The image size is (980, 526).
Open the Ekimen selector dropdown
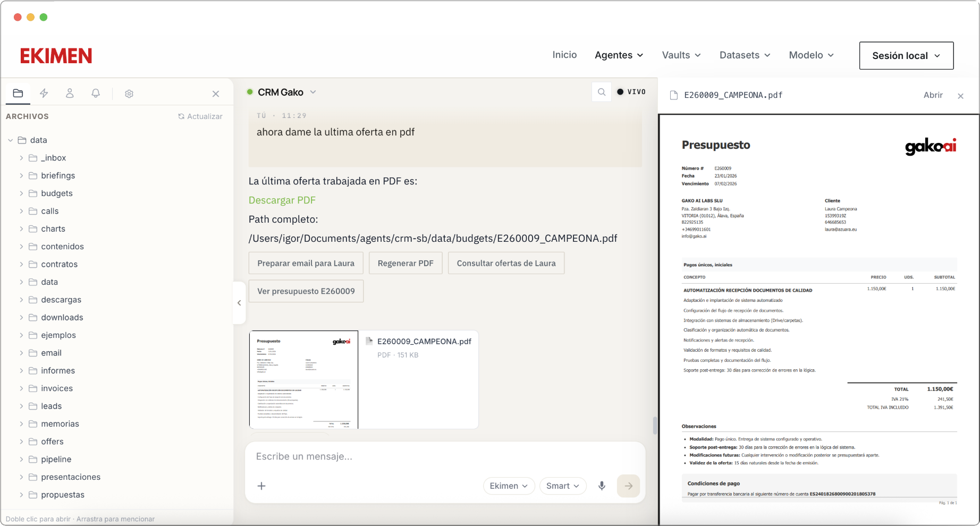[x=509, y=486]
